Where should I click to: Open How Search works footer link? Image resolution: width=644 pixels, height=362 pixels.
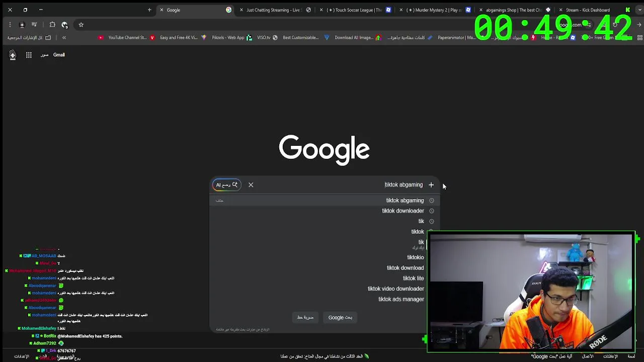tap(551, 356)
